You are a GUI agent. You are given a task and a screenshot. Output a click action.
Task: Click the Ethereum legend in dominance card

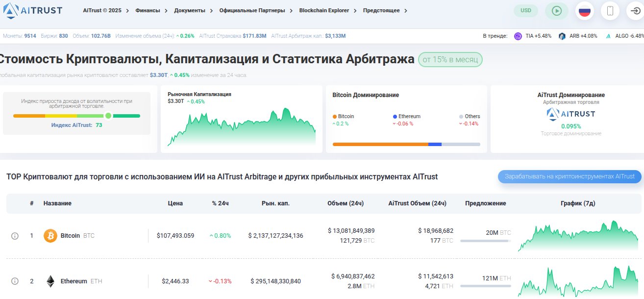point(406,117)
